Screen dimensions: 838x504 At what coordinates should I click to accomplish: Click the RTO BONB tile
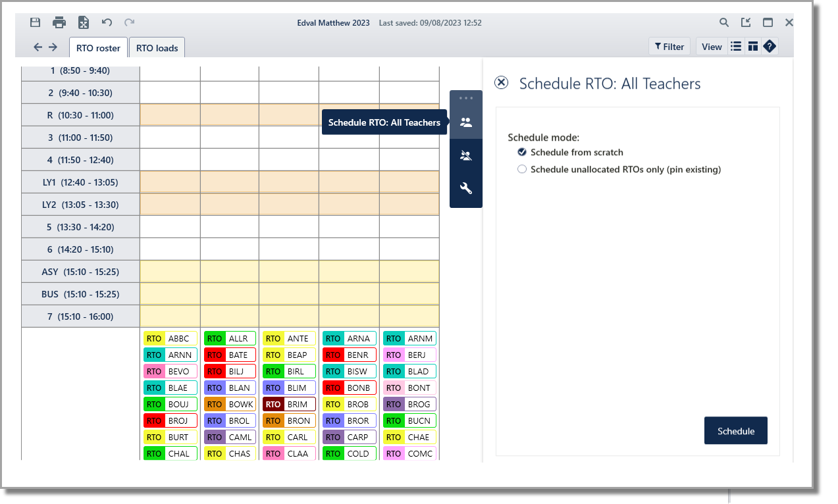pyautogui.click(x=350, y=388)
